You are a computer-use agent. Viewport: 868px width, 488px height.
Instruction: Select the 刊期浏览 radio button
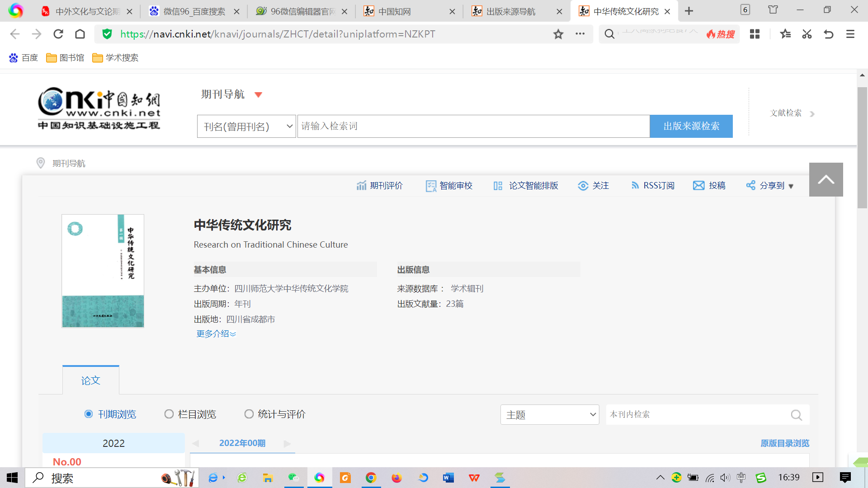click(x=89, y=414)
